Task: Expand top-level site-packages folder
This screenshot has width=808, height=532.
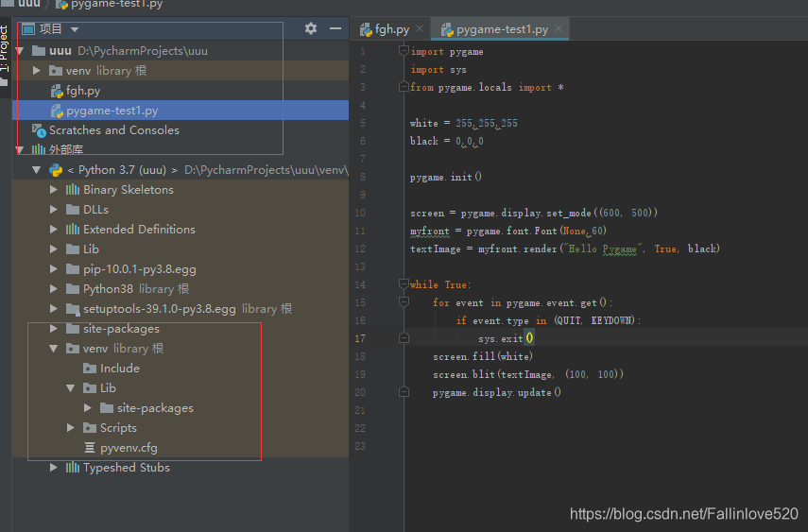Action: [54, 329]
